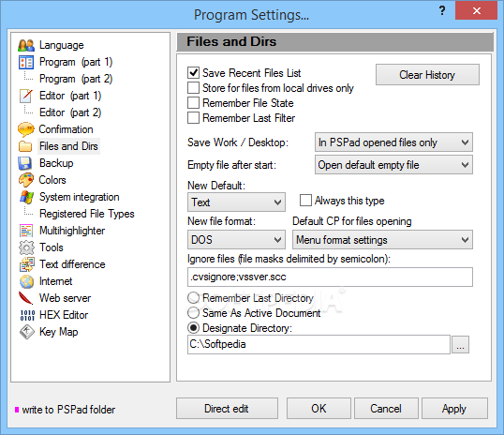The image size is (504, 435).
Task: Enable Remember File State checkbox
Action: tap(194, 103)
